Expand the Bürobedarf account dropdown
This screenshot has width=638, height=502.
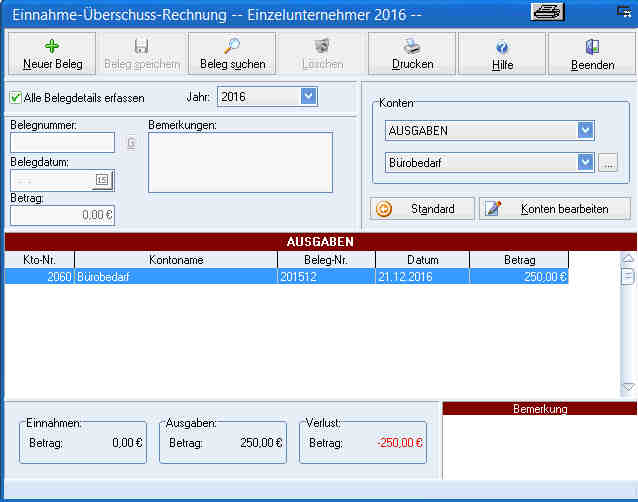(x=585, y=162)
